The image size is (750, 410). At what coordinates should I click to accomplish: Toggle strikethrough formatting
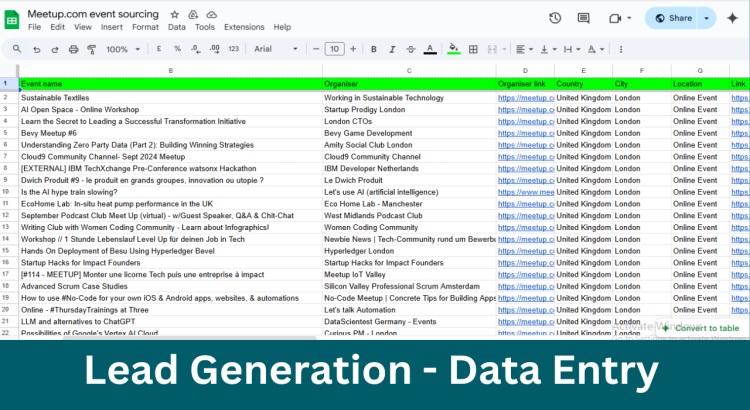coord(410,49)
